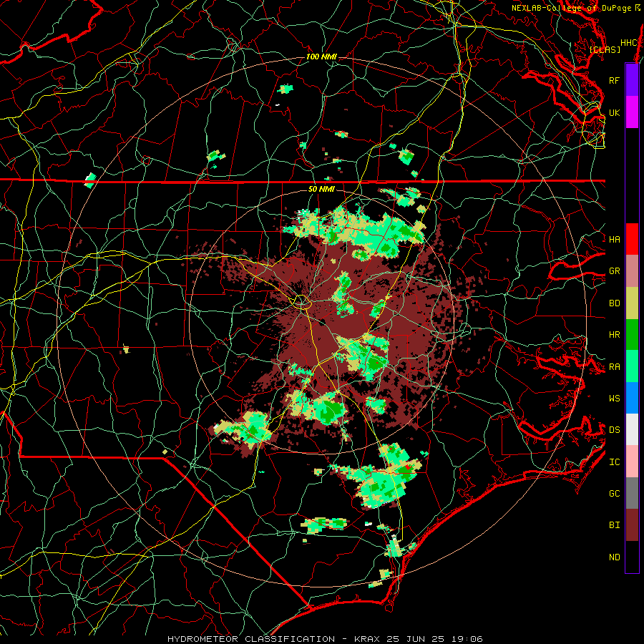Click the UK legend label
Viewport: 644px width, 644px height.
click(614, 112)
